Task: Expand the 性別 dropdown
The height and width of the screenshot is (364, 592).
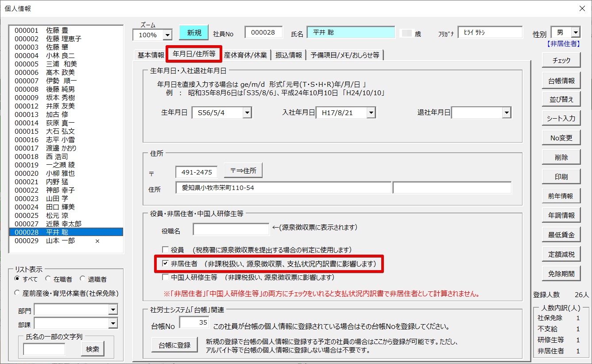Action: pos(575,33)
